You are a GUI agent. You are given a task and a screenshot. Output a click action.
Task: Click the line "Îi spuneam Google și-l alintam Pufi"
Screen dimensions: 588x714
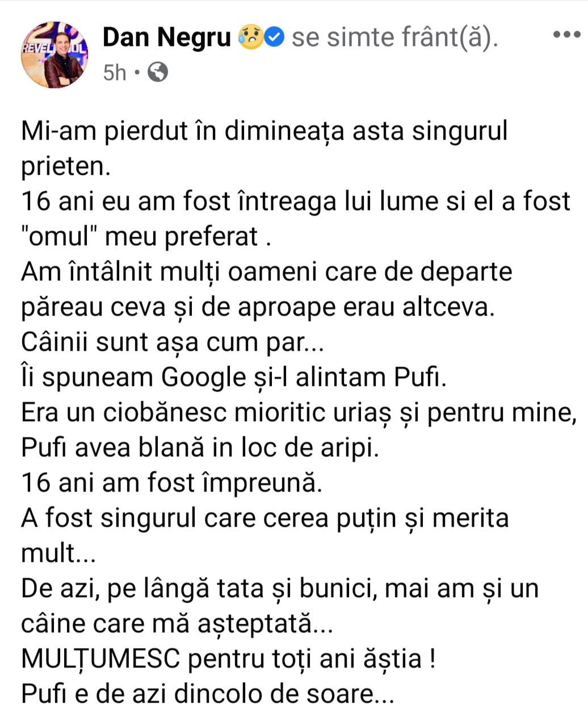tap(234, 378)
